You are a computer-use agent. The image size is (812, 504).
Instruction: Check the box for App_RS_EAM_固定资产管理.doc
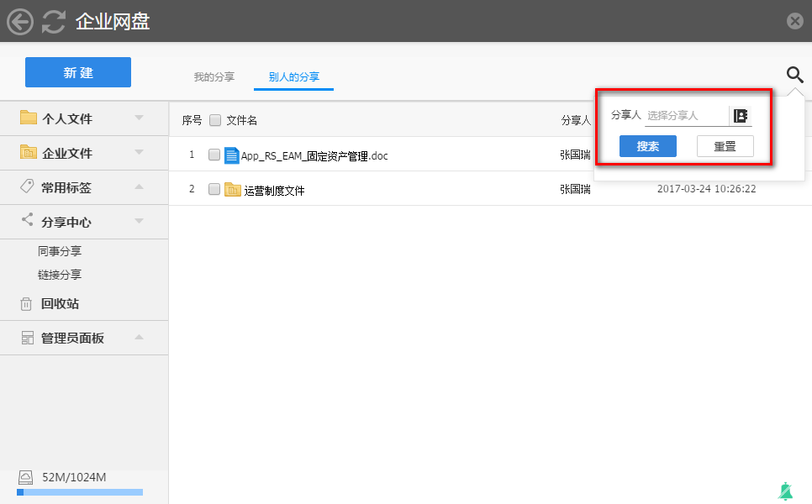coord(214,155)
